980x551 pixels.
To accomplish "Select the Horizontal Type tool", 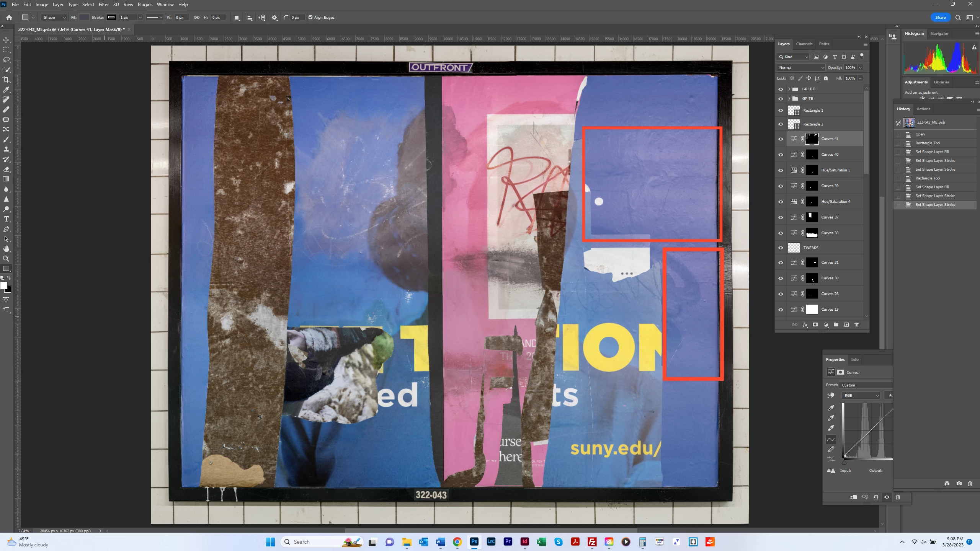I will [x=6, y=219].
